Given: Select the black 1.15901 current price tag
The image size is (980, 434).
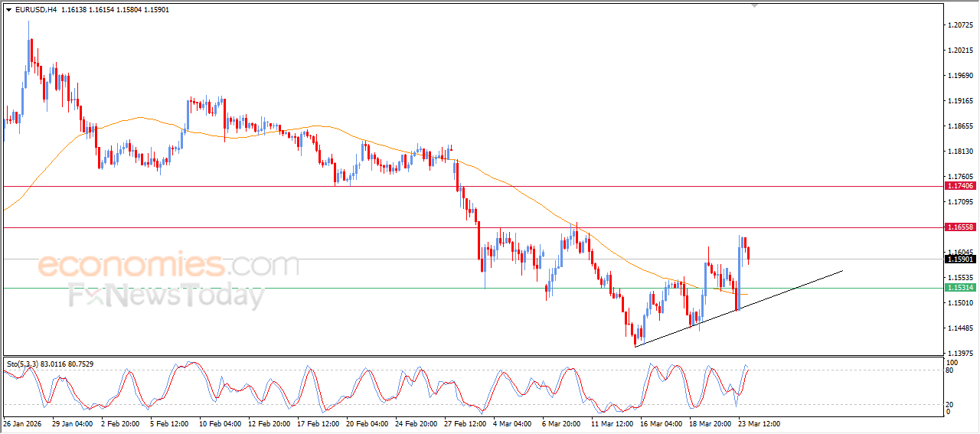Looking at the screenshot, I should point(960,259).
